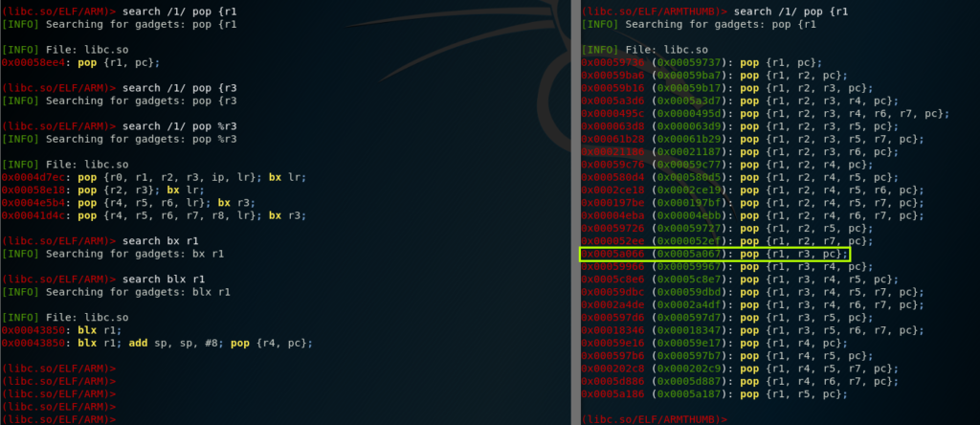Click the info line 'Searching for gadgets: pop {r3'
This screenshot has height=425, width=980.
pos(142,101)
